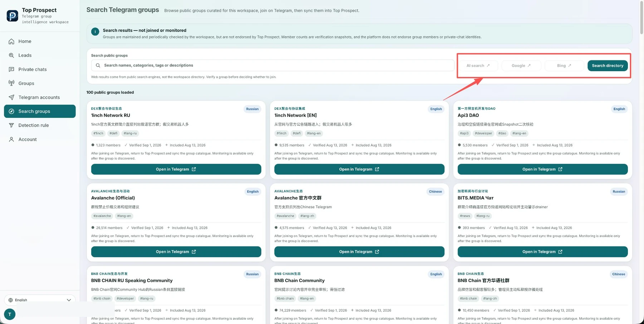Screen dimensions: 644x324
Task: Click the BNB Chain Community card title
Action: (x=299, y=281)
